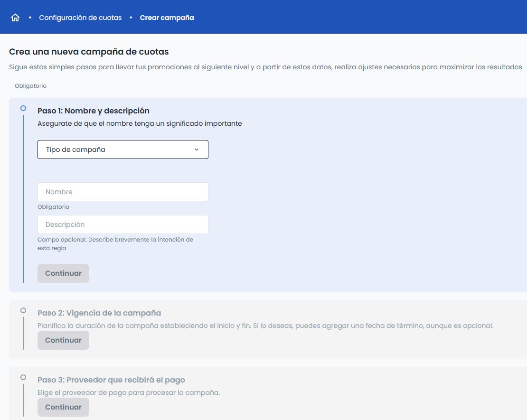Click 'Elige el proveedor de pago' description text
527x420 pixels.
129,392
